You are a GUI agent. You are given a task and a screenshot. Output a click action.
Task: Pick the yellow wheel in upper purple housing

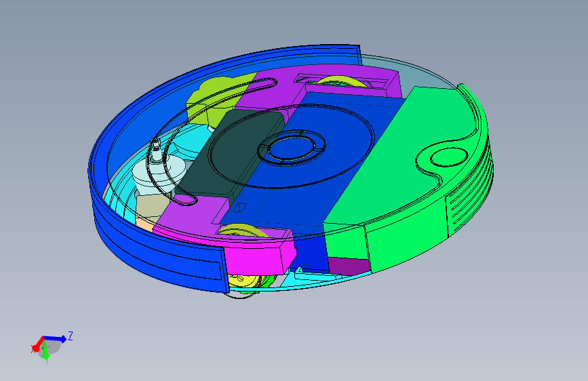pyautogui.click(x=340, y=82)
